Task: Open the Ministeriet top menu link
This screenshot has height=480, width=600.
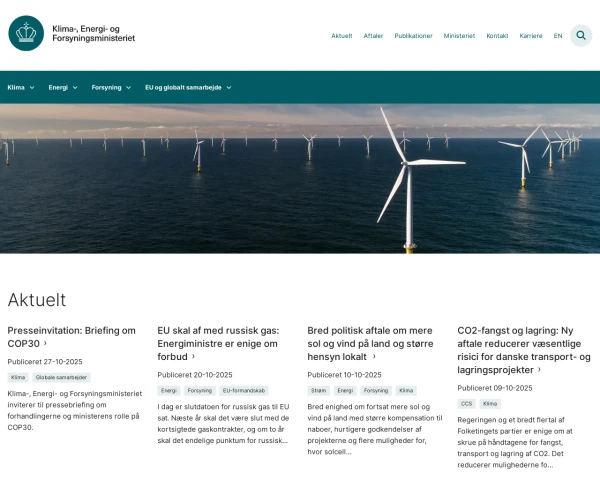Action: tap(459, 36)
